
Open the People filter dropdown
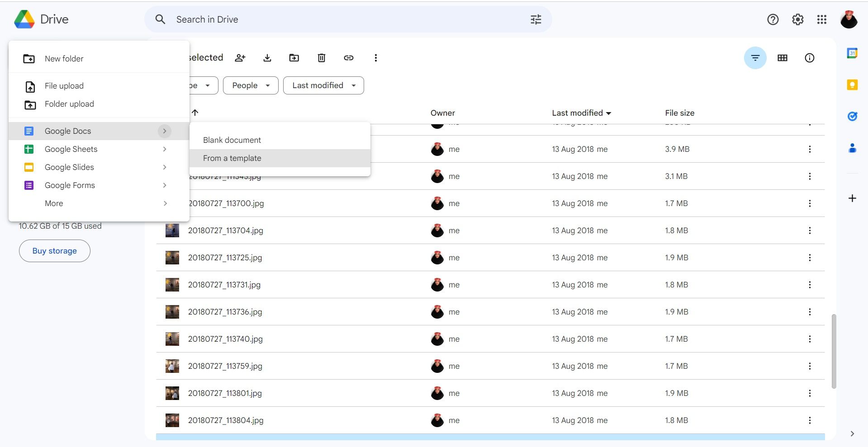(250, 85)
